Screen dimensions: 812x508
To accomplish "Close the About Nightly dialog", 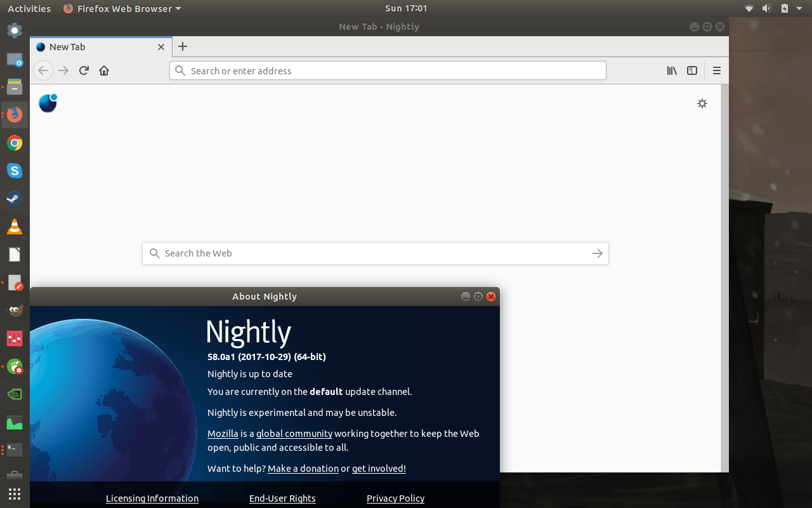I will 491,297.
